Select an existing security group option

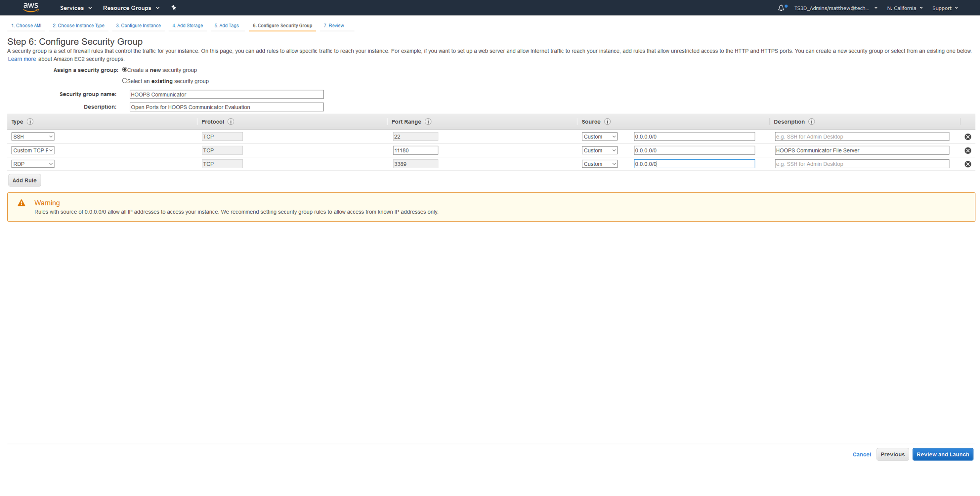(124, 80)
